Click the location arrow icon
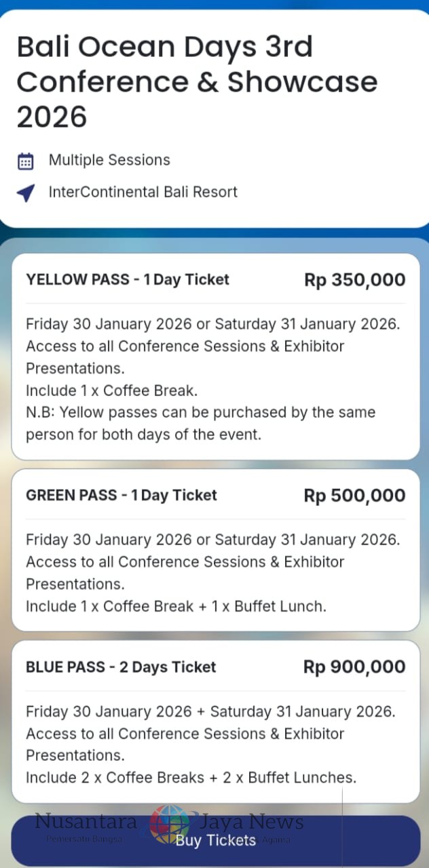 tap(25, 193)
